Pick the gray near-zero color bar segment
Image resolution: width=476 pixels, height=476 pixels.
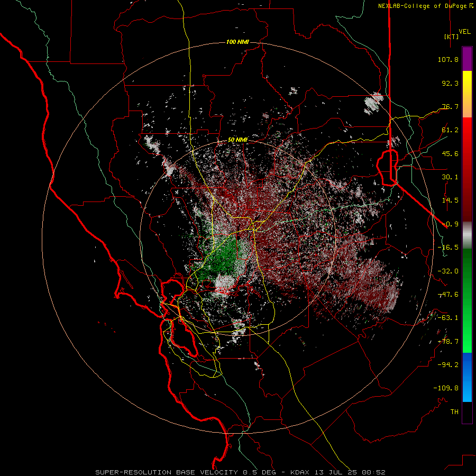[467, 235]
